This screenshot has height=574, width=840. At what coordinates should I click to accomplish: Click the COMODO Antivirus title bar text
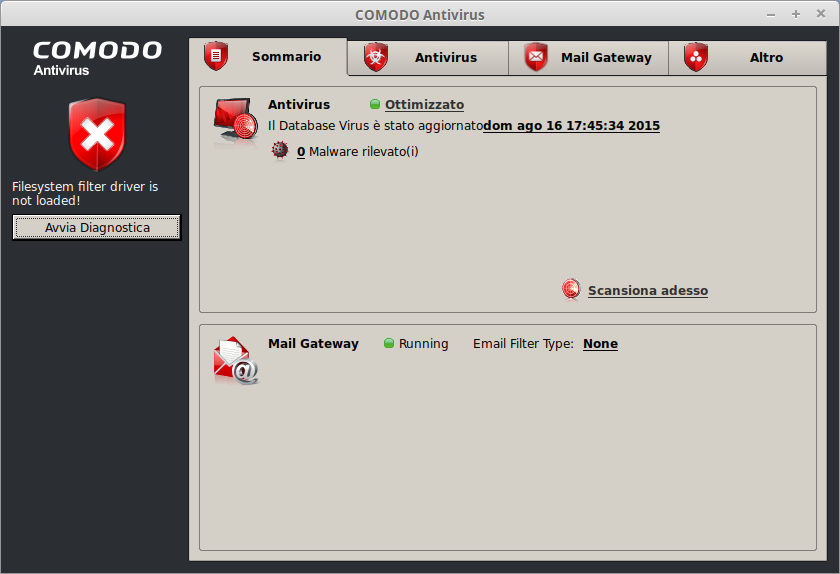[x=419, y=15]
